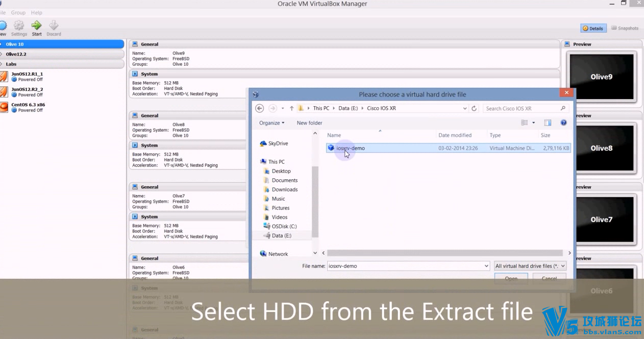644x339 pixels.
Task: Open file type filter dropdown
Action: [530, 266]
